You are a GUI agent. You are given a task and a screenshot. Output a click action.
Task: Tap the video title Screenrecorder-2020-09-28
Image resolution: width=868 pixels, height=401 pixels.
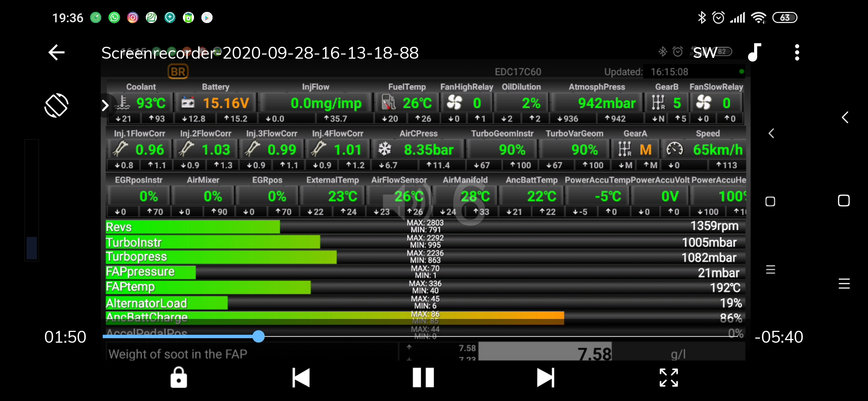click(260, 53)
